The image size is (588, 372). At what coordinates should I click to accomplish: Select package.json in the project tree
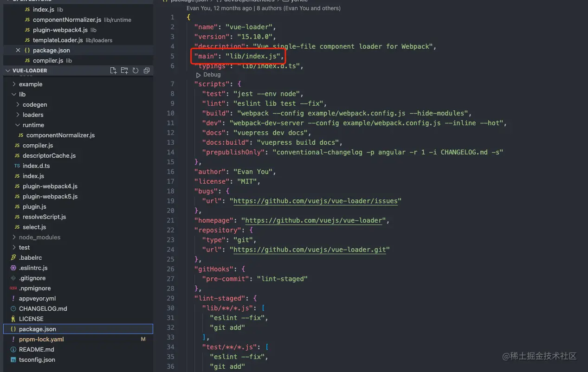click(x=78, y=329)
